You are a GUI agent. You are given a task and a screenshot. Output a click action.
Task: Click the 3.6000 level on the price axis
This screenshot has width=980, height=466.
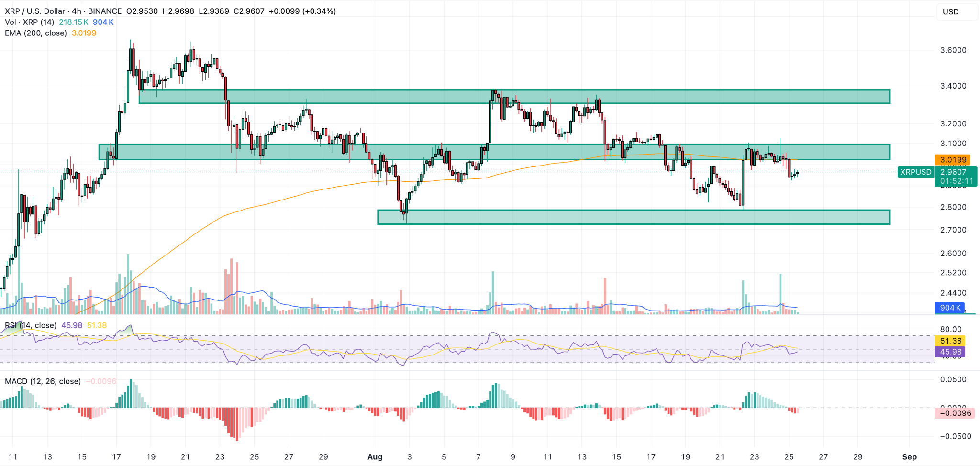click(x=953, y=50)
